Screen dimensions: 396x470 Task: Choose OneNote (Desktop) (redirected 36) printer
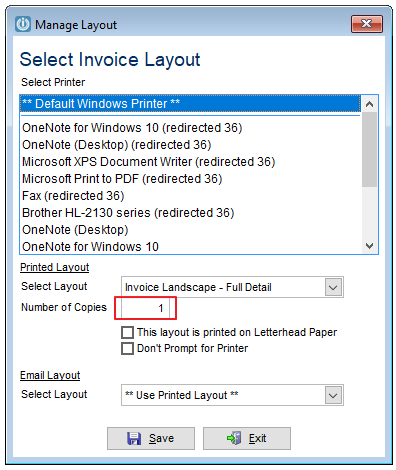point(190,145)
